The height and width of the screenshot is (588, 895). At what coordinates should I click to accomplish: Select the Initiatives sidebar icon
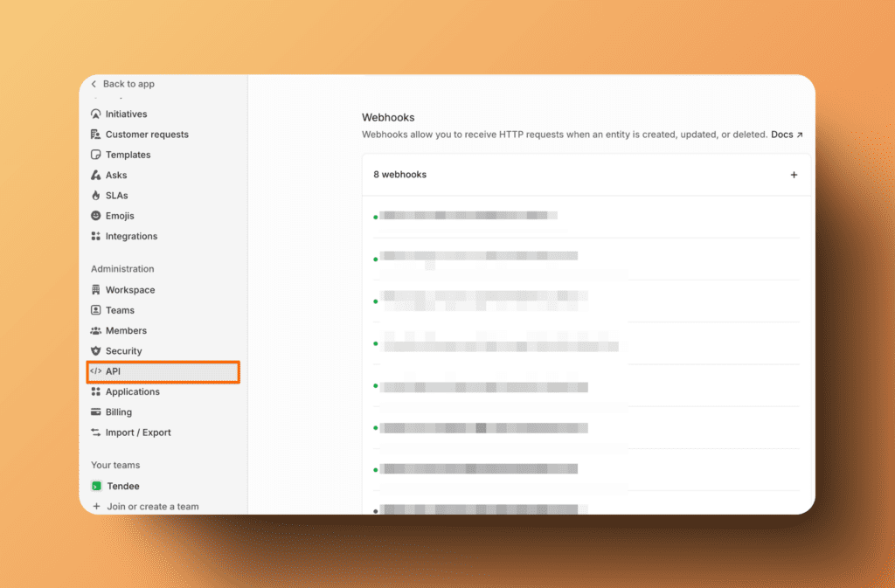pyautogui.click(x=96, y=114)
